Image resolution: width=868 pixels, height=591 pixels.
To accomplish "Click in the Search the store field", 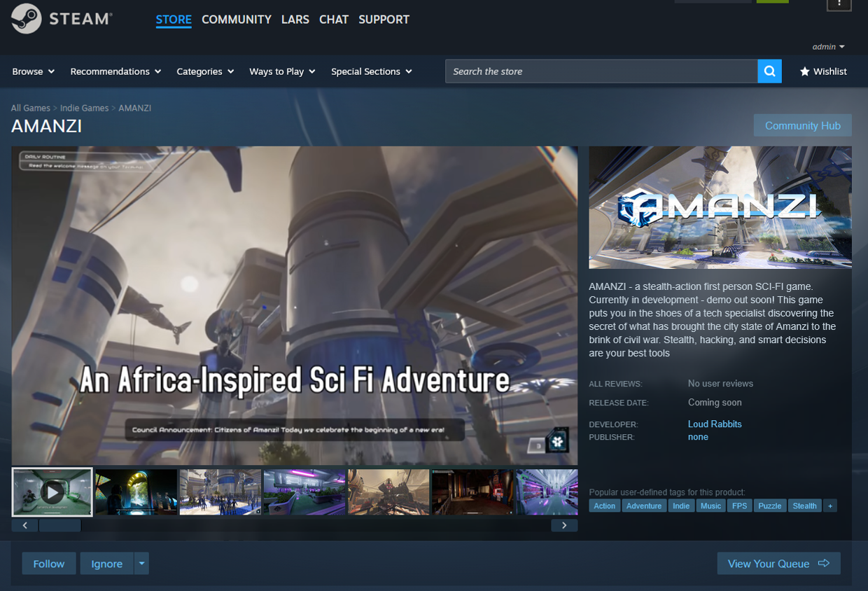I will (x=601, y=71).
